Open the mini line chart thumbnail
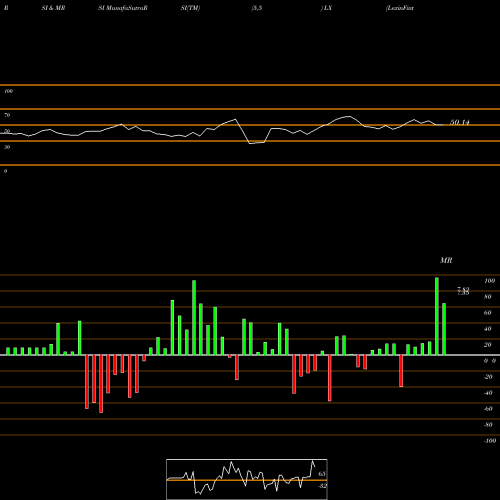Screen dimensions: 500x500 point(247,479)
